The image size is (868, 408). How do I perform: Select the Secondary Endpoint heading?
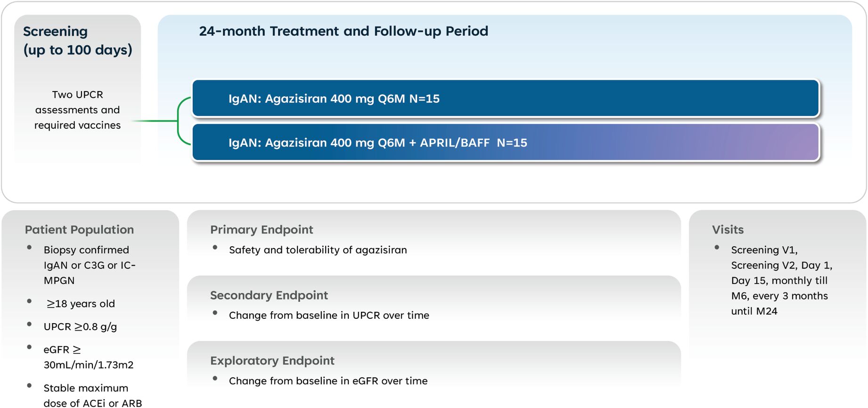(269, 295)
